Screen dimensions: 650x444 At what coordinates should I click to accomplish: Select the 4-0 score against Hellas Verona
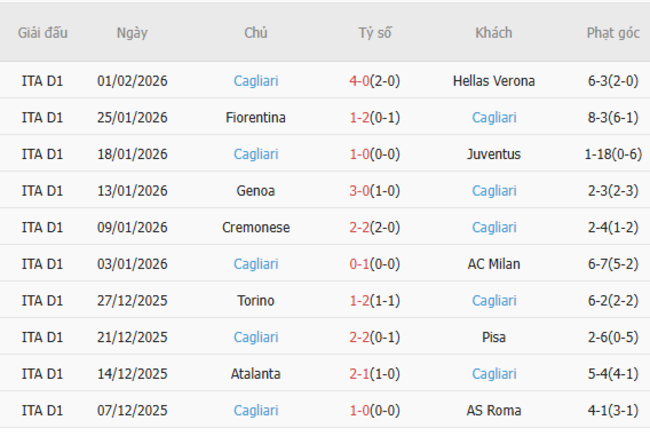[362, 81]
